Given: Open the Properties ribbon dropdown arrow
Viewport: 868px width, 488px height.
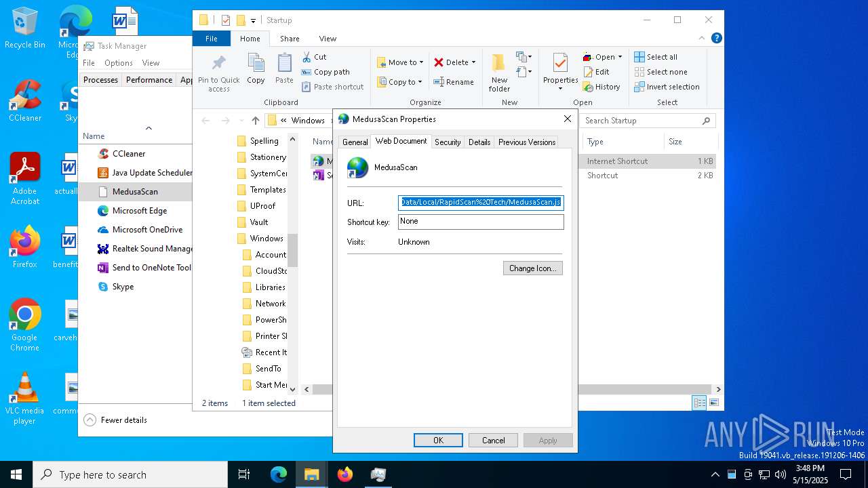Looking at the screenshot, I should tap(560, 89).
